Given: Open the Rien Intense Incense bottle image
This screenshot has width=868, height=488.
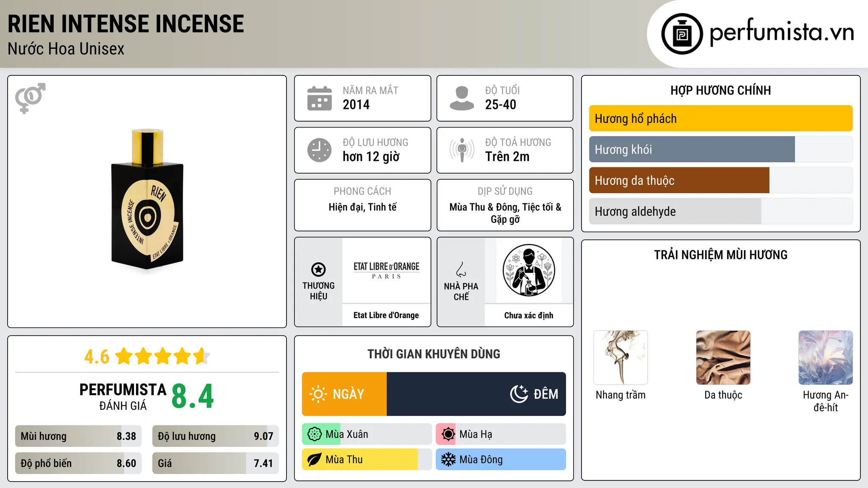Looking at the screenshot, I should (x=147, y=200).
